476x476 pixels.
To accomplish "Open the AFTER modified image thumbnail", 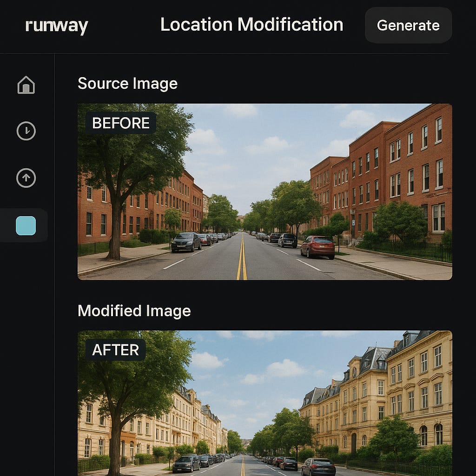I will 264,403.
